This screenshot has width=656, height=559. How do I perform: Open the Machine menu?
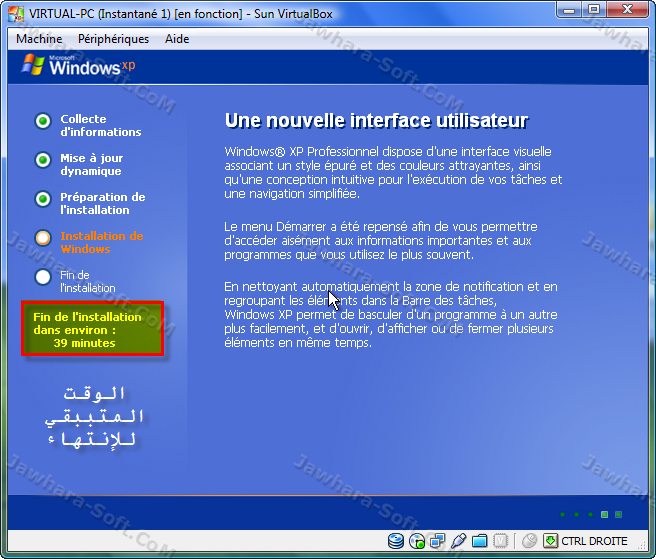click(x=39, y=39)
